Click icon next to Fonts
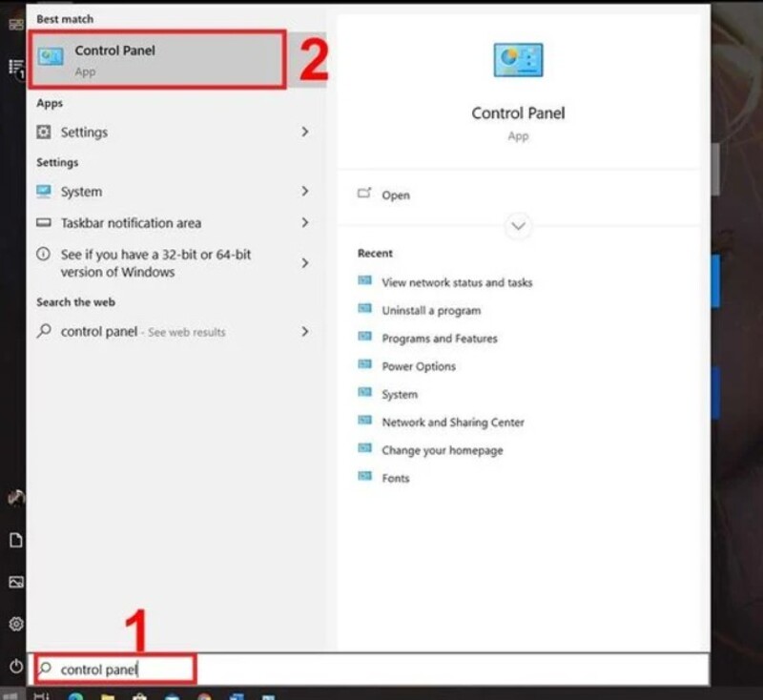 coord(365,476)
